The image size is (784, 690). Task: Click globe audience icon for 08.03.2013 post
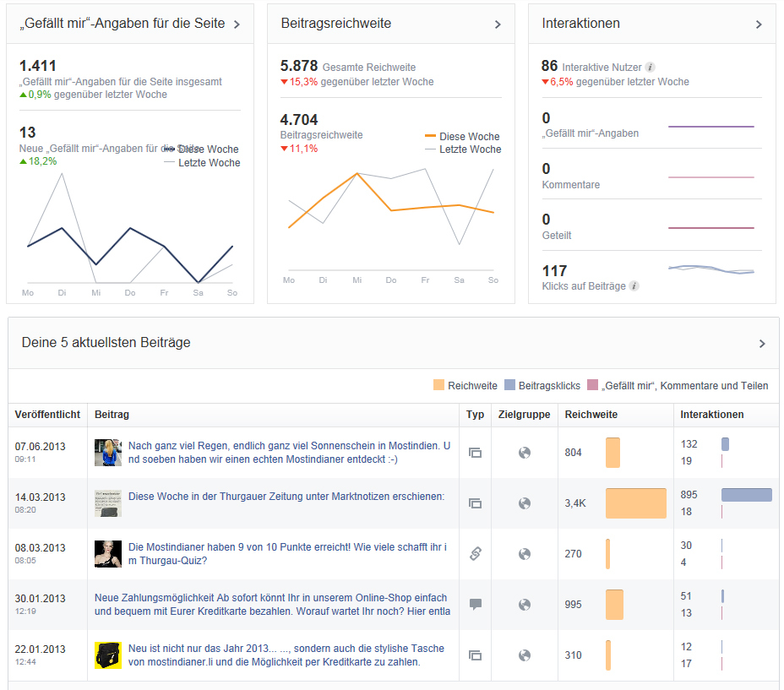(x=525, y=553)
